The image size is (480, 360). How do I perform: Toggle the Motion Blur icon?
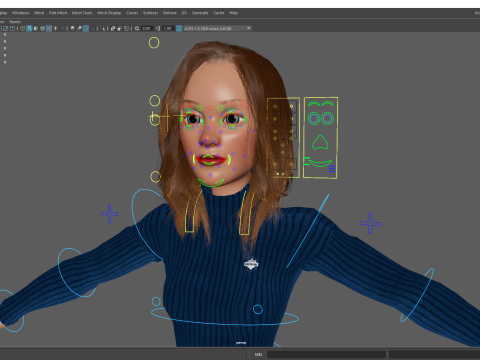tap(79, 28)
